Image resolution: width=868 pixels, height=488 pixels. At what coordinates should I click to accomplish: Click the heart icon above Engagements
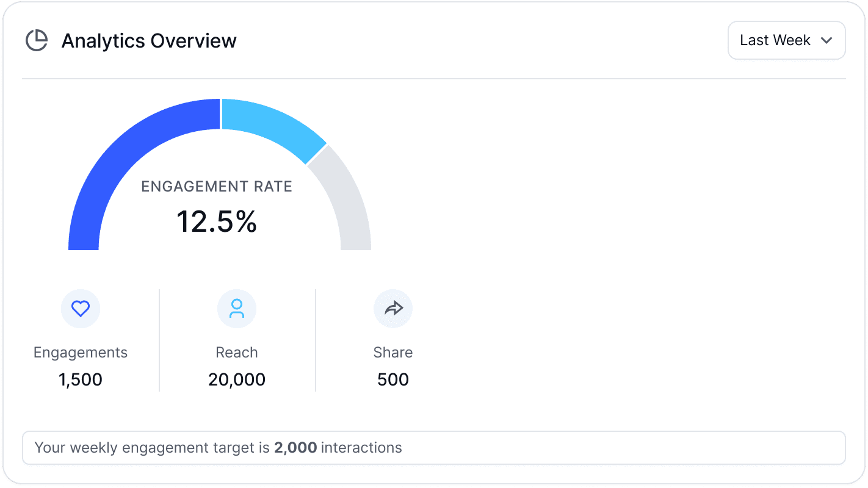click(x=81, y=309)
